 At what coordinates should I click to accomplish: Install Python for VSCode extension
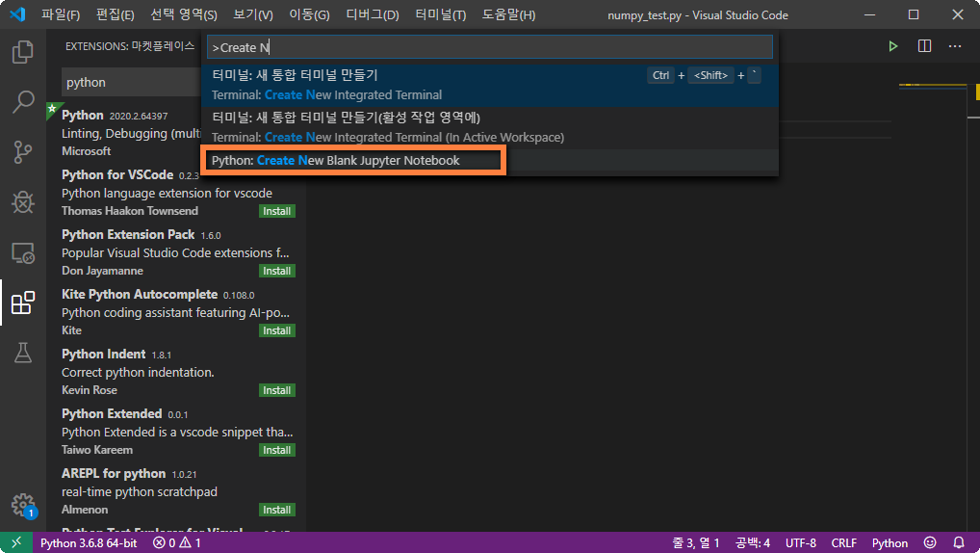(x=276, y=211)
